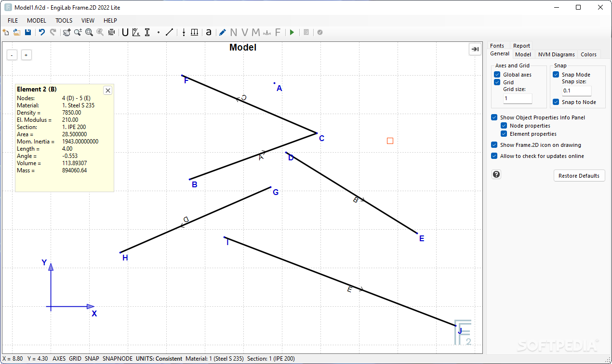This screenshot has width=612, height=364.
Task: Click Material: 1 (Steel S 235) status
Action: (215, 359)
